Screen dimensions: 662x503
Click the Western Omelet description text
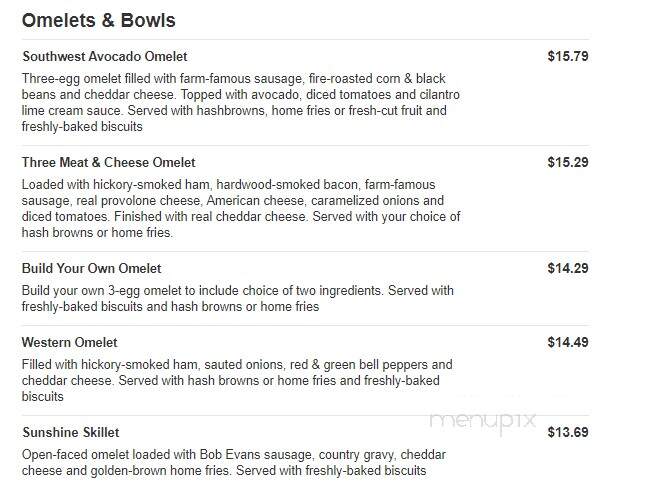pos(237,381)
